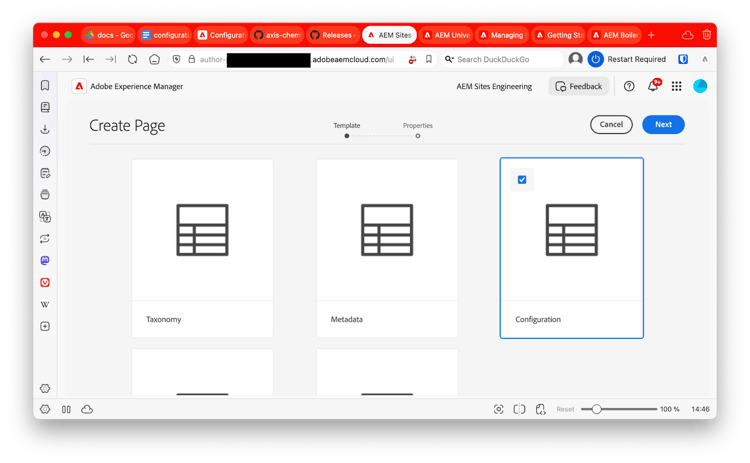
Task: Open the Sessions sync panel icon
Action: (x=45, y=239)
